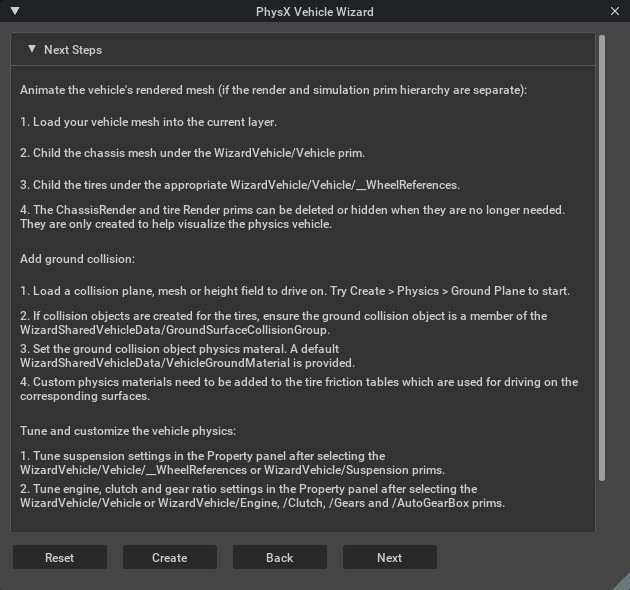Click the 'Child the tires' step
630x590 pixels.
(x=239, y=185)
